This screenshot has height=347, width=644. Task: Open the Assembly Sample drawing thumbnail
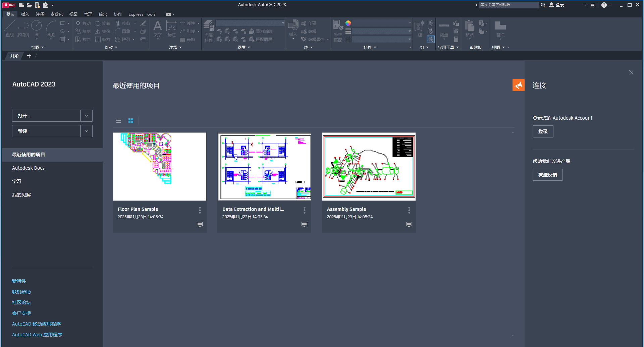click(368, 166)
